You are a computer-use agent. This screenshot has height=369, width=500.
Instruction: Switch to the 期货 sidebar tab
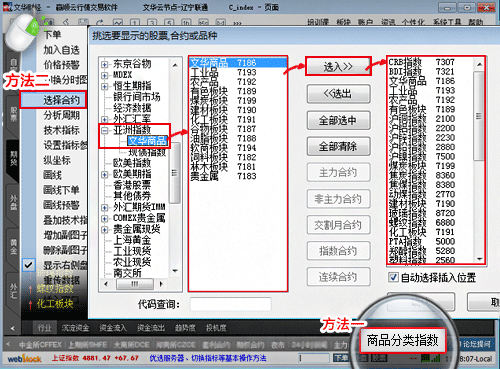pyautogui.click(x=13, y=158)
